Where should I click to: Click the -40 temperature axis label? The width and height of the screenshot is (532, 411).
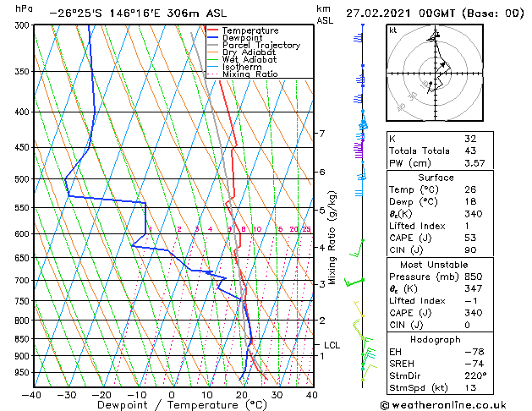[x=31, y=395]
